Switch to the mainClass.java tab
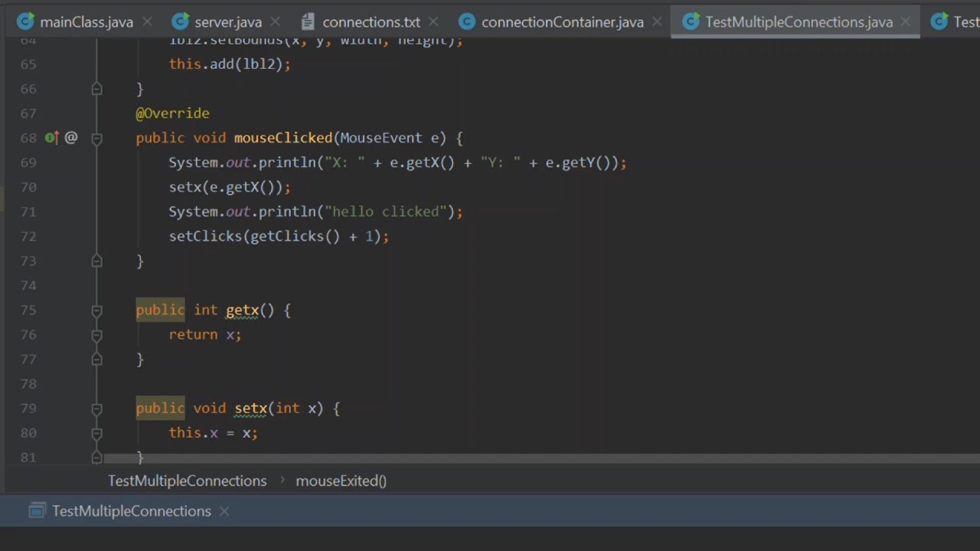The height and width of the screenshot is (551, 980). pos(86,22)
